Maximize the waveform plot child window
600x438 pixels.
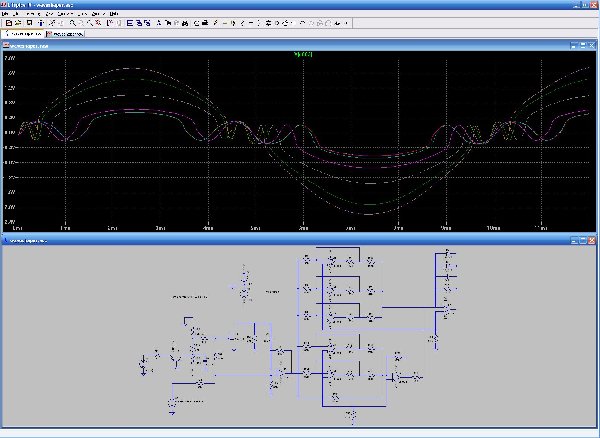tap(583, 46)
